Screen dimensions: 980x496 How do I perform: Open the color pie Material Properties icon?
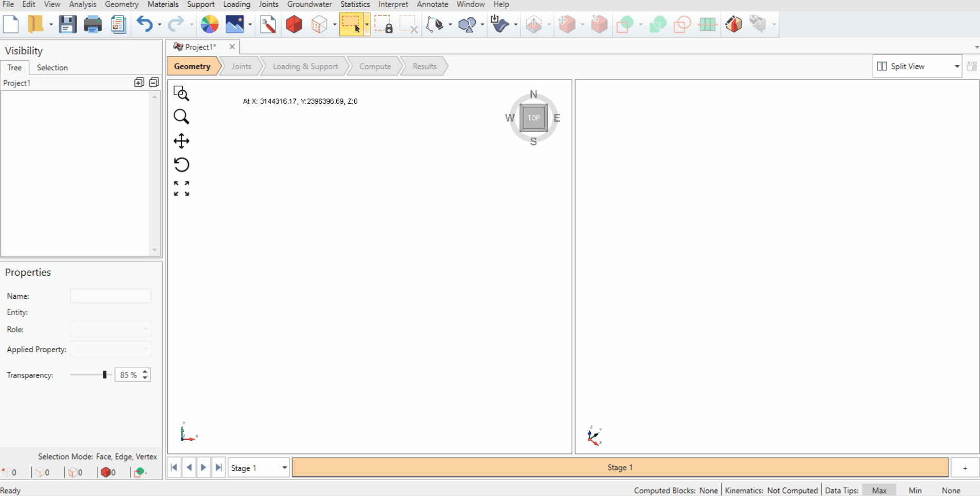(x=209, y=24)
